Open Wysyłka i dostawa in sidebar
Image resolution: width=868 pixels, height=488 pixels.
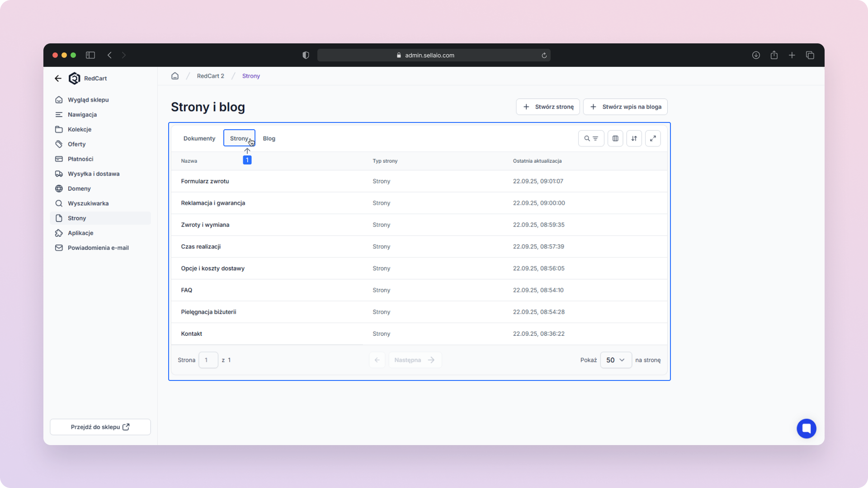click(94, 174)
